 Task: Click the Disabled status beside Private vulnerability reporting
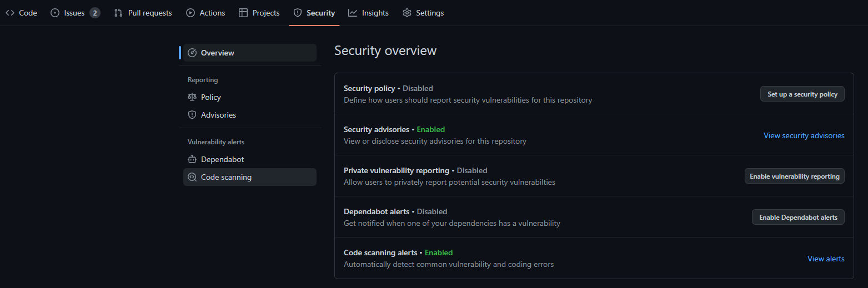(472, 170)
